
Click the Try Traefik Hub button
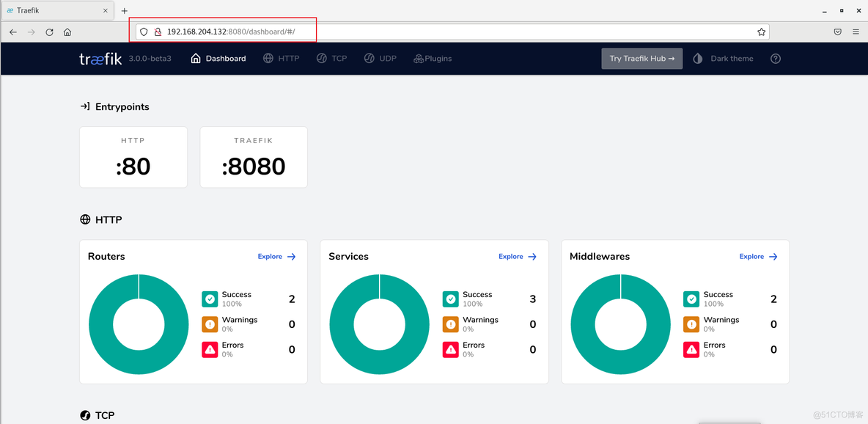click(x=641, y=59)
